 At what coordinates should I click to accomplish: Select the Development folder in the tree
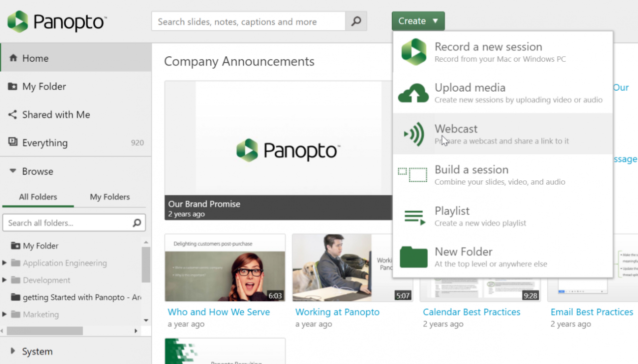pyautogui.click(x=46, y=280)
